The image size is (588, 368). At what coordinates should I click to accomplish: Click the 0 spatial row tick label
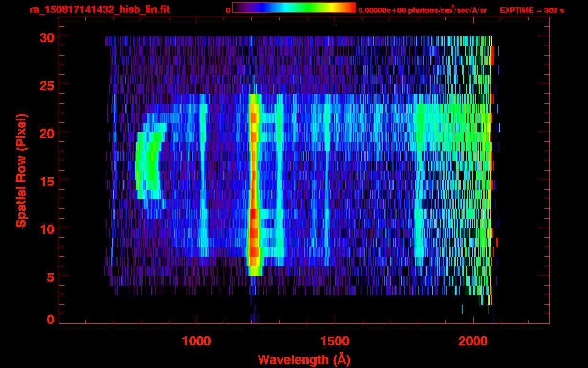pos(51,320)
